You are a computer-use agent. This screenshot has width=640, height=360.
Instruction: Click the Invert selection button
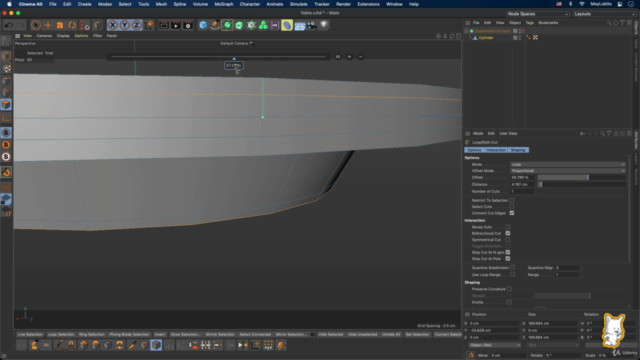coord(160,335)
